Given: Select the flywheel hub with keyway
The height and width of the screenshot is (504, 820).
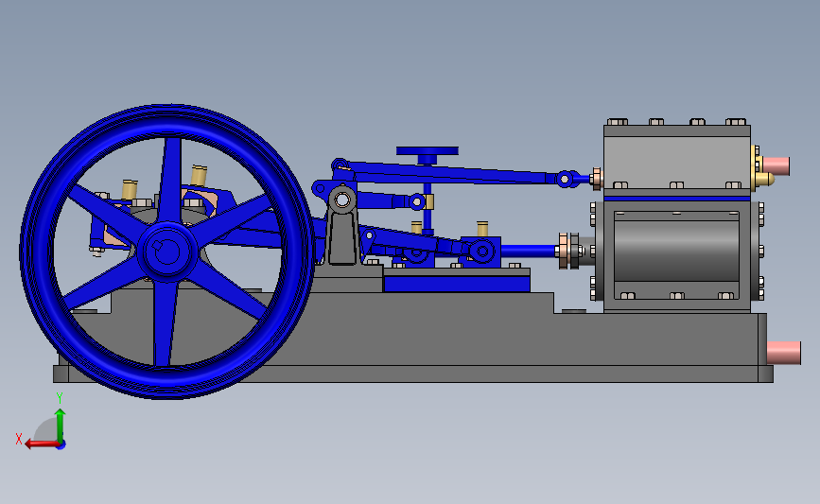Looking at the screenshot, I should tap(167, 252).
